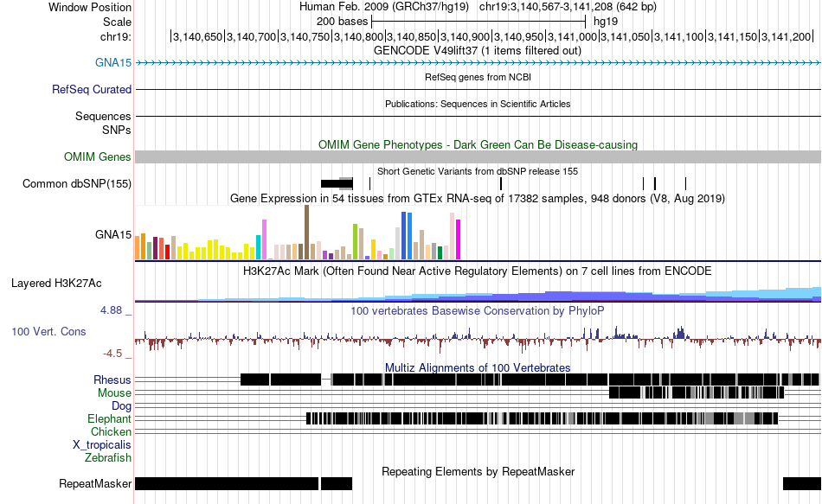Viewport: 822px width, 504px height.
Task: Click the Mouse row alignment blocks
Action: click(697, 392)
